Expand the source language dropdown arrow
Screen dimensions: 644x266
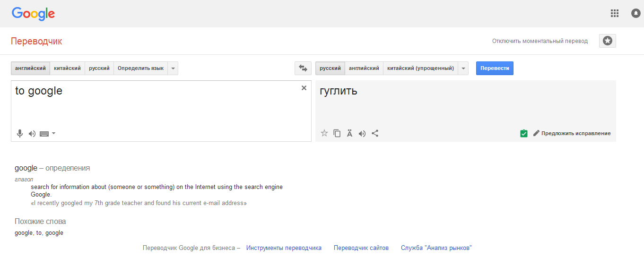click(173, 69)
